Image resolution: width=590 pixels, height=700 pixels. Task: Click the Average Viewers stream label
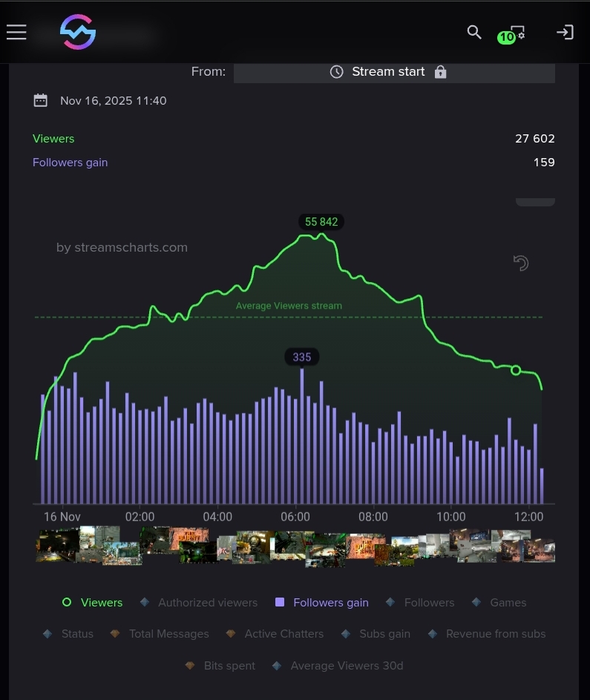tap(289, 306)
